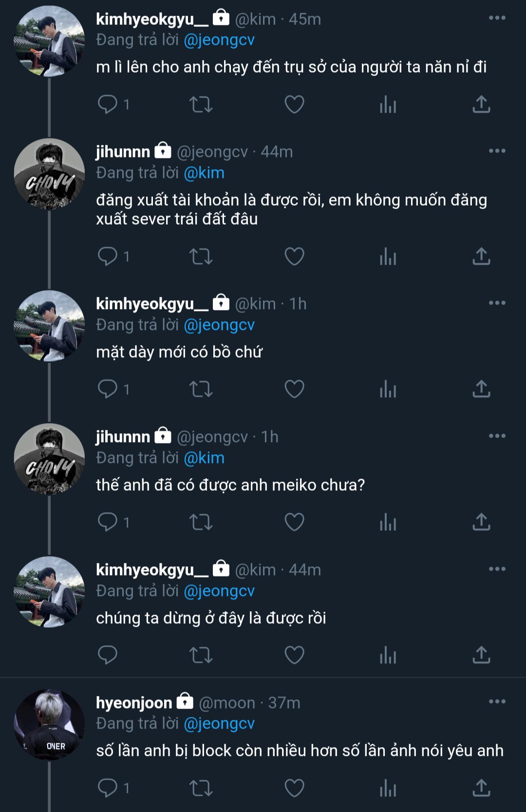Viewport: 526px width, 812px height.
Task: Retweet the 'mặt dày mới có bồ chứ' tweet
Action: tap(201, 389)
